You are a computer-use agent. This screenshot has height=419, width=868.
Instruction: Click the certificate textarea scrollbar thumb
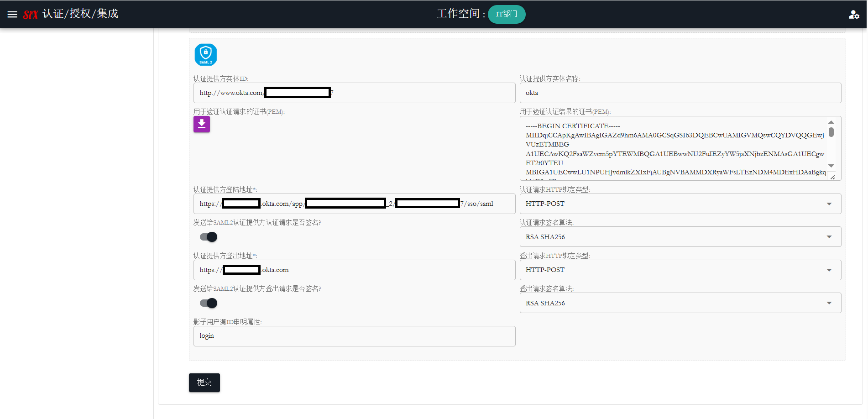pyautogui.click(x=831, y=132)
